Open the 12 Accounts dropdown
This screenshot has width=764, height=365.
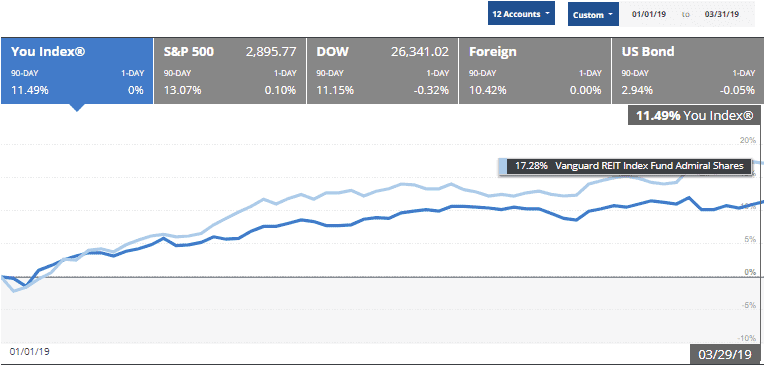tap(521, 14)
